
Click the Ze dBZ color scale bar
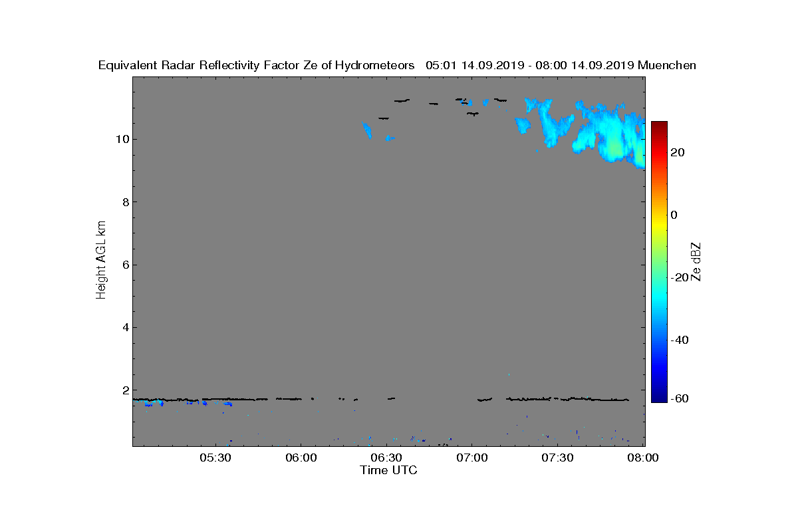click(659, 262)
